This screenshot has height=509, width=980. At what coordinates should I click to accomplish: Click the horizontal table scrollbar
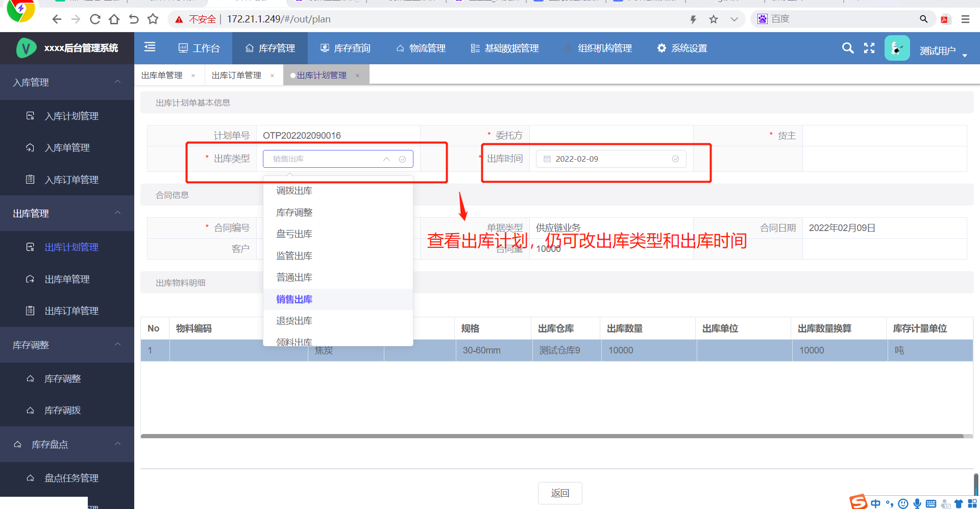(552, 436)
